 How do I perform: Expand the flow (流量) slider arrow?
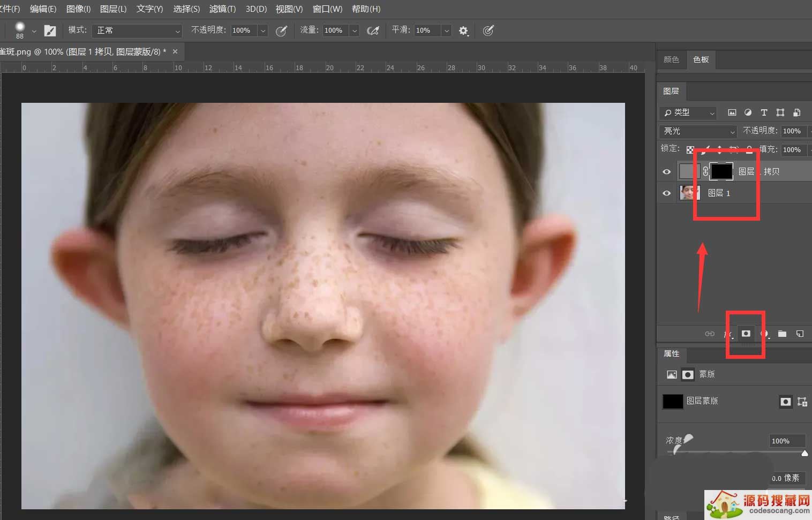point(355,31)
